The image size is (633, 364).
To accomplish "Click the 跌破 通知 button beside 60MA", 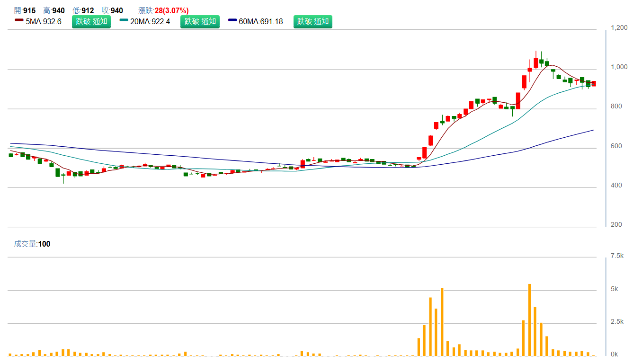I will (x=313, y=21).
